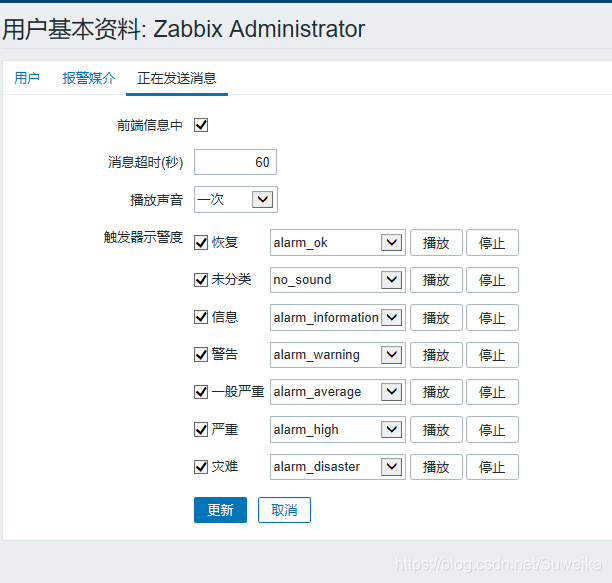This screenshot has height=583, width=612.
Task: Stop the alarm_information sound
Action: 492,317
